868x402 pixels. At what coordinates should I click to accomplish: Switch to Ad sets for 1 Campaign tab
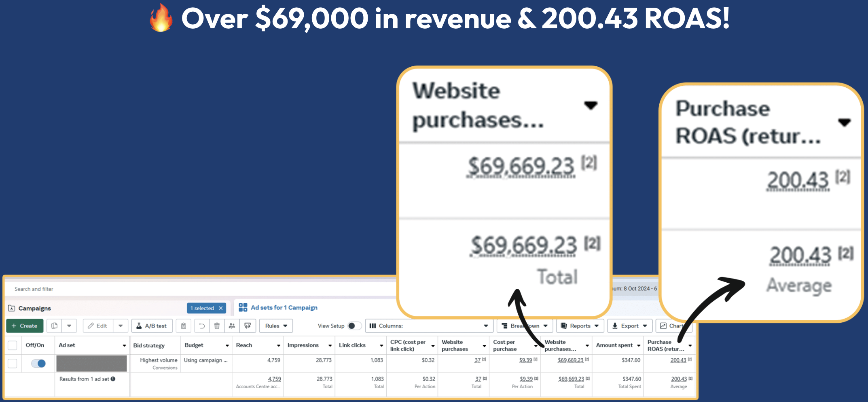click(284, 308)
